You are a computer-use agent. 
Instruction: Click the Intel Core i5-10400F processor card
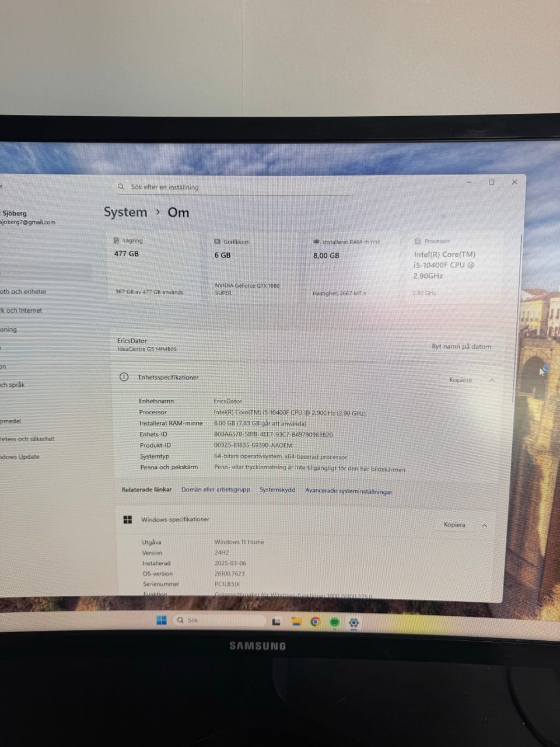[456, 267]
